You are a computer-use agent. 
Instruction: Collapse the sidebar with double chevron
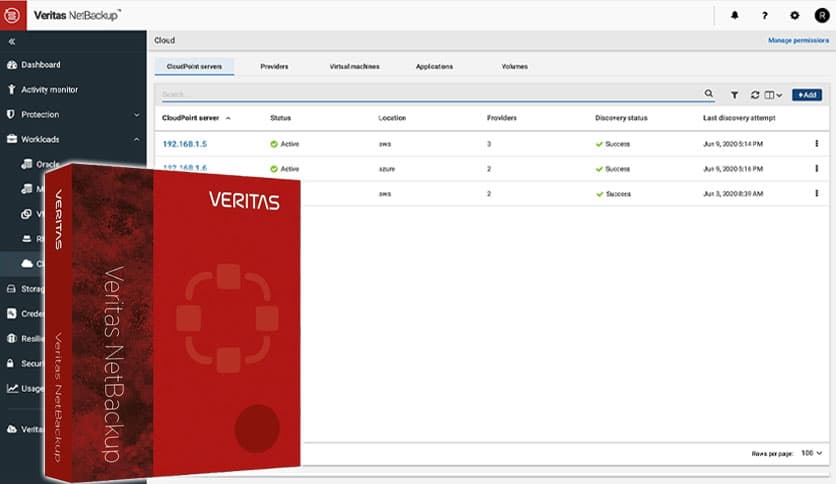(x=12, y=41)
